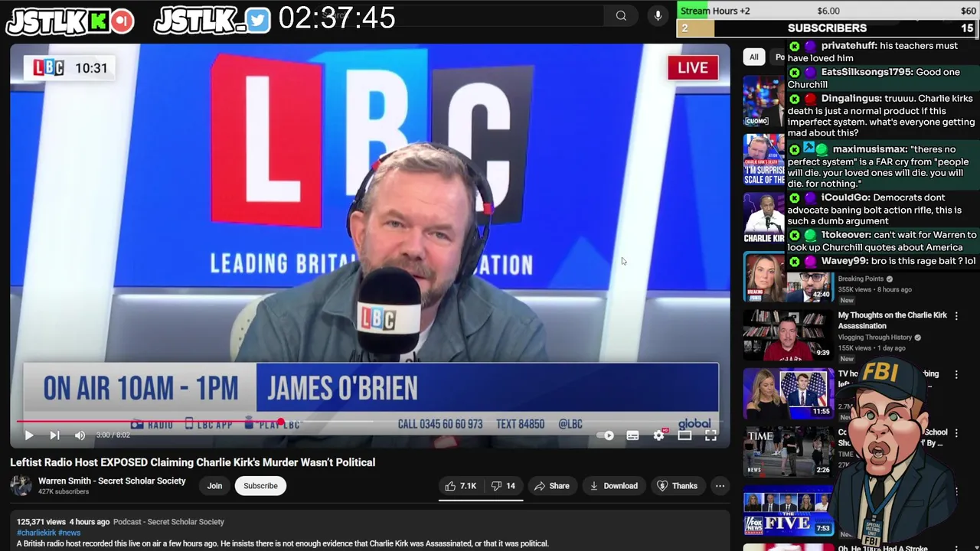Viewport: 980px width, 551px height.
Task: Skip to the next video
Action: point(54,435)
